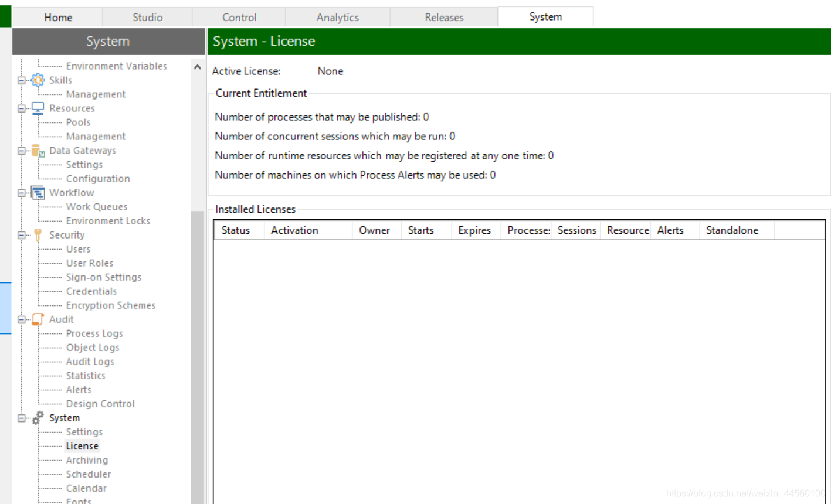This screenshot has height=504, width=831.
Task: Collapse the Workflow tree node
Action: tap(22, 193)
